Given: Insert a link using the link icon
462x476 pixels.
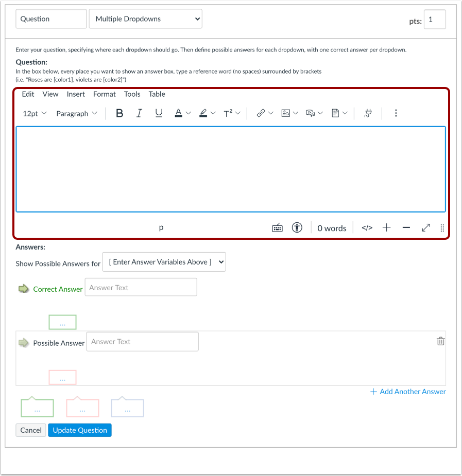Looking at the screenshot, I should (261, 113).
